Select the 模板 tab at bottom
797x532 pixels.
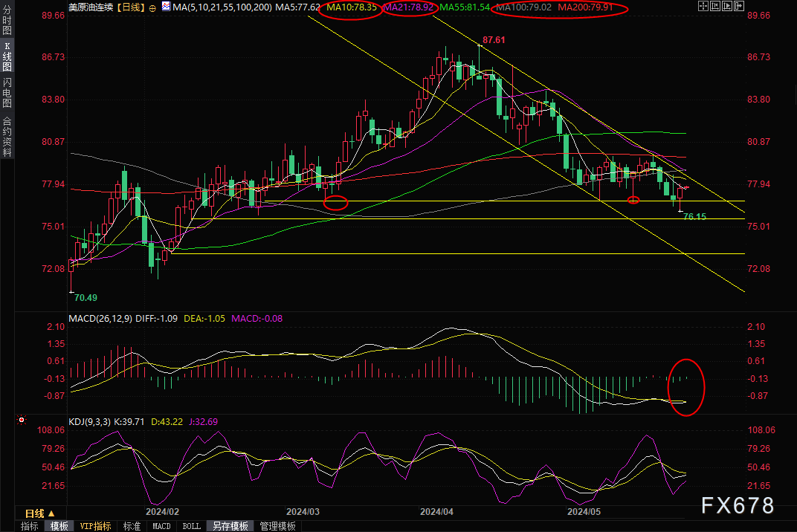tap(59, 526)
